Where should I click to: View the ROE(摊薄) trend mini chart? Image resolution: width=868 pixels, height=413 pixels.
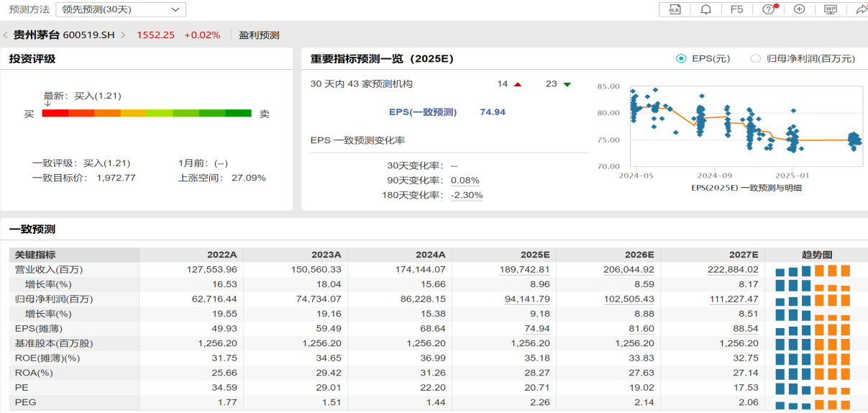pos(813,358)
